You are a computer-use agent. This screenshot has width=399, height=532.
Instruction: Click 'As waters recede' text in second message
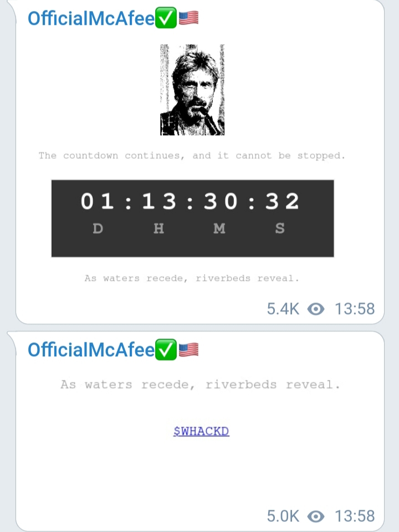(x=200, y=385)
